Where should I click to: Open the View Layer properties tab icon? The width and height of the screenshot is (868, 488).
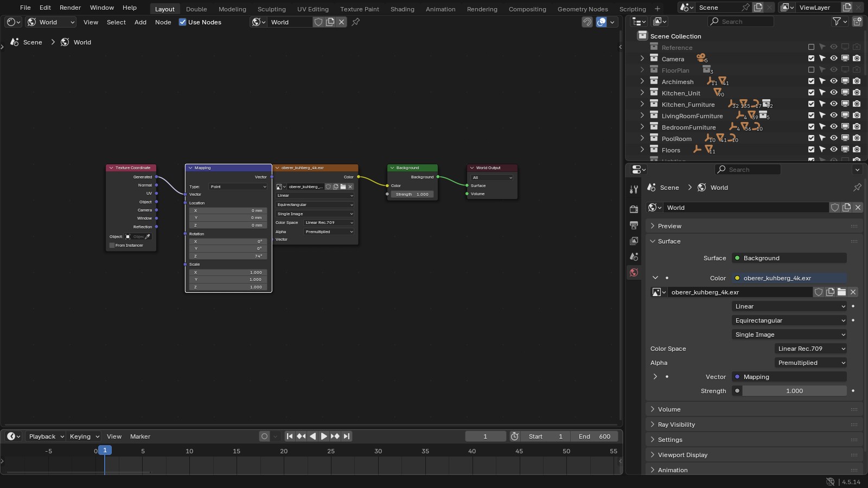coord(634,240)
